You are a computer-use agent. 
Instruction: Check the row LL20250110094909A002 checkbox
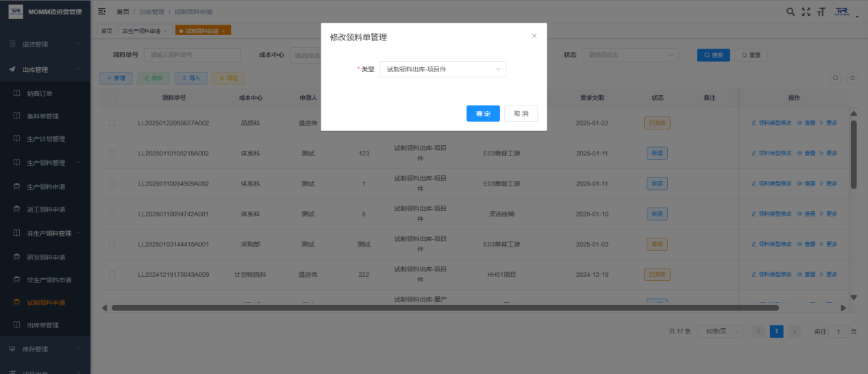(112, 184)
